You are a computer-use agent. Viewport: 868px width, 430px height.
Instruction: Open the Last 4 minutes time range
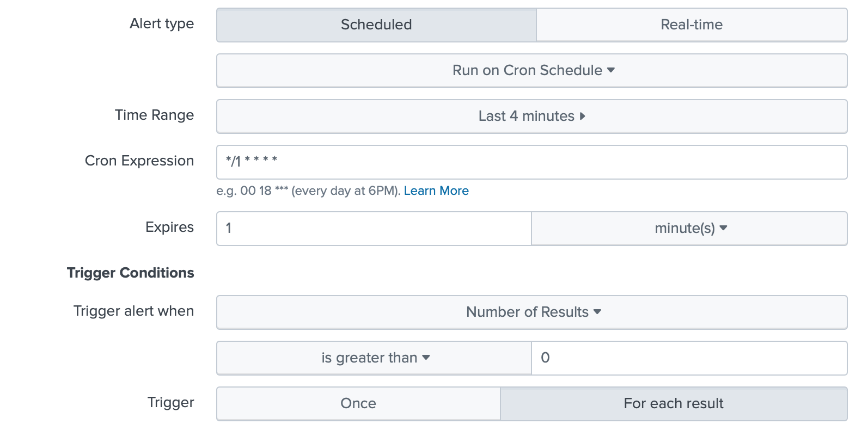point(527,116)
